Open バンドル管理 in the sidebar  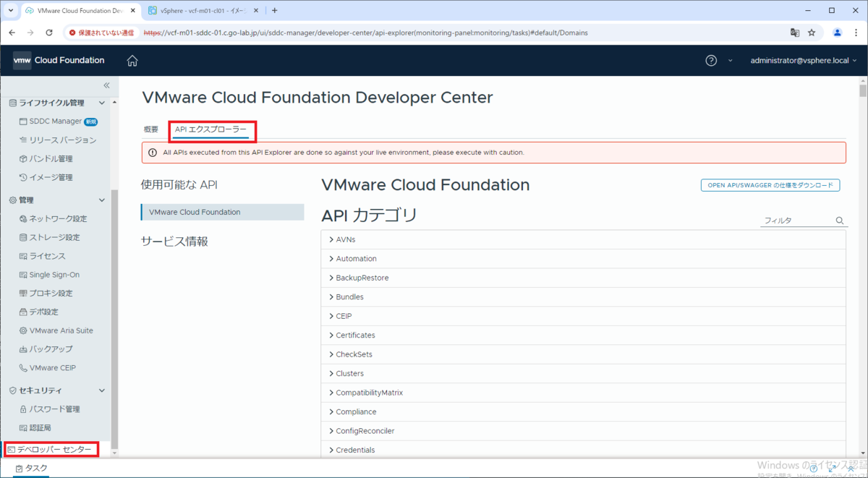click(46, 158)
